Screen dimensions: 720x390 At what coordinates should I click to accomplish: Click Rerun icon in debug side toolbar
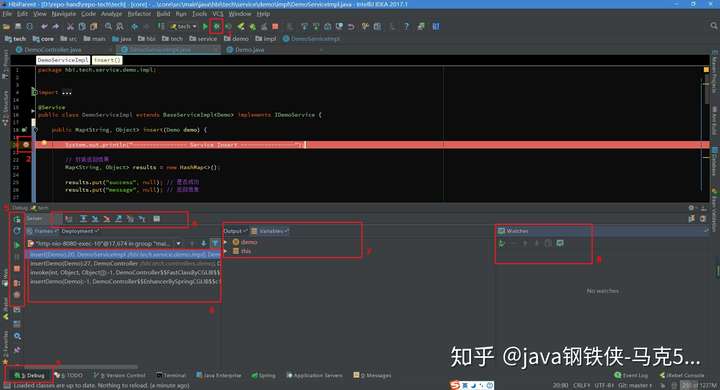[x=17, y=219]
